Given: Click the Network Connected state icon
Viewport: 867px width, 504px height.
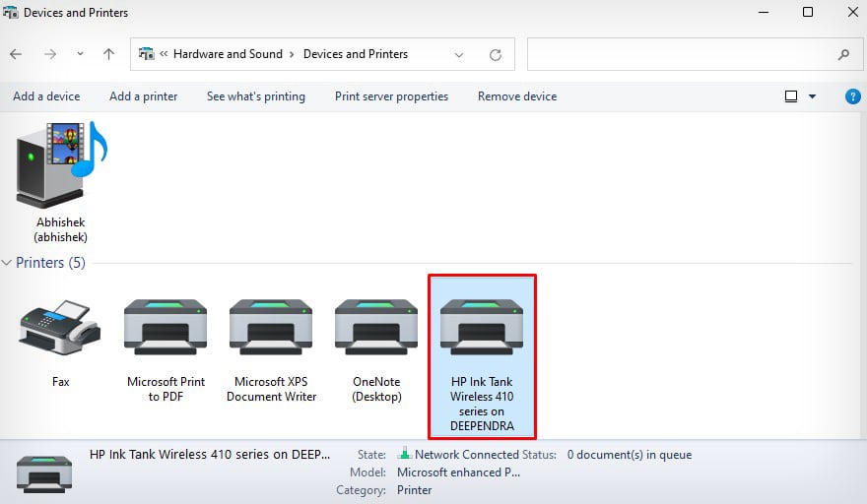Looking at the screenshot, I should click(404, 454).
